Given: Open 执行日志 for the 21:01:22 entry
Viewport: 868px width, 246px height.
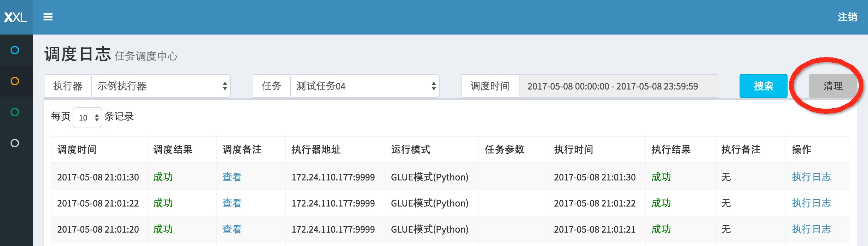Looking at the screenshot, I should (811, 203).
